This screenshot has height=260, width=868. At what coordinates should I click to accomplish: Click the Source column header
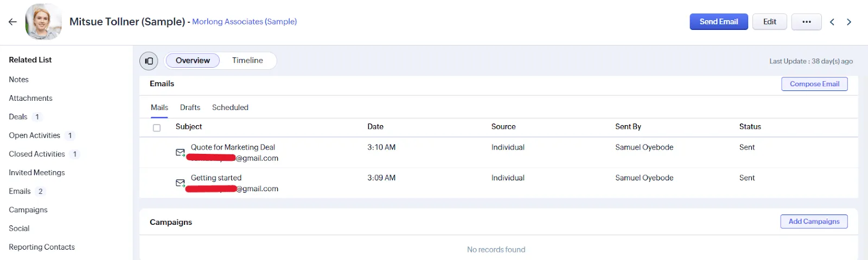tap(503, 127)
